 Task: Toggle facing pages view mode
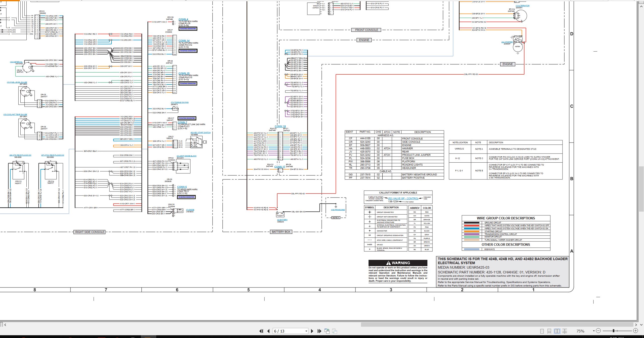[x=557, y=331]
